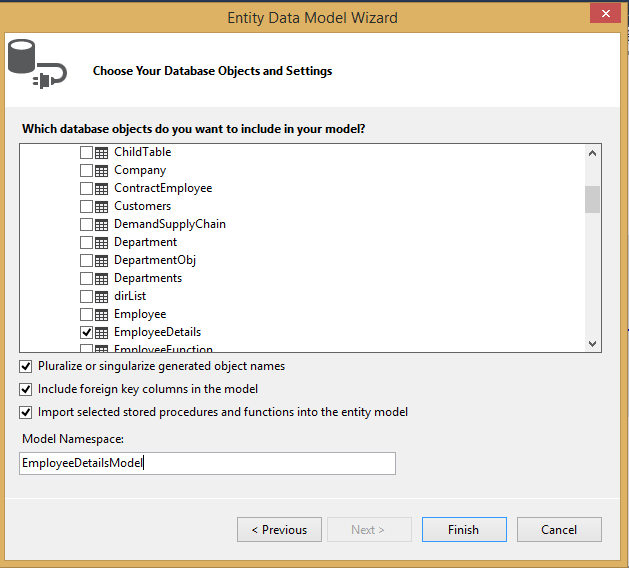The width and height of the screenshot is (629, 568).
Task: Focus the Model Namespace text field
Action: 207,463
